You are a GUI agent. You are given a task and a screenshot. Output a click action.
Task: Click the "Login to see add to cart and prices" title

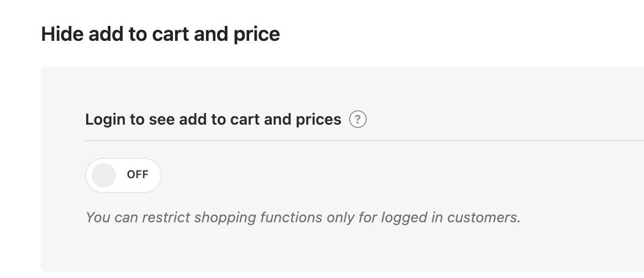(213, 119)
